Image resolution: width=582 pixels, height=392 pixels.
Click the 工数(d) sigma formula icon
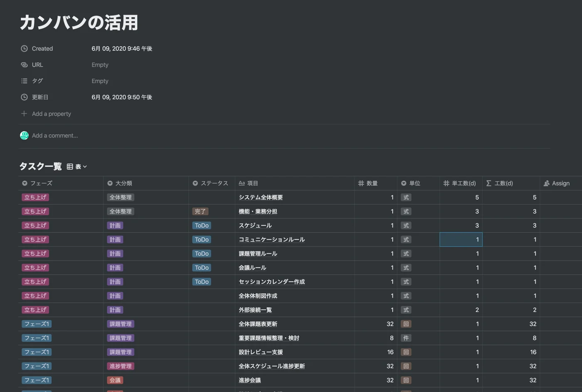coord(488,183)
